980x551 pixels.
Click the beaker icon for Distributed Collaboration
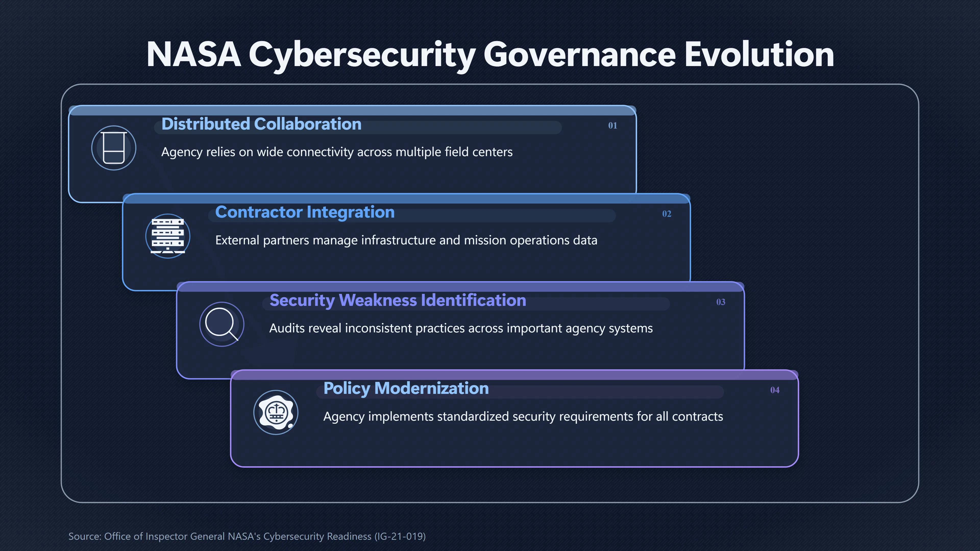pyautogui.click(x=114, y=148)
